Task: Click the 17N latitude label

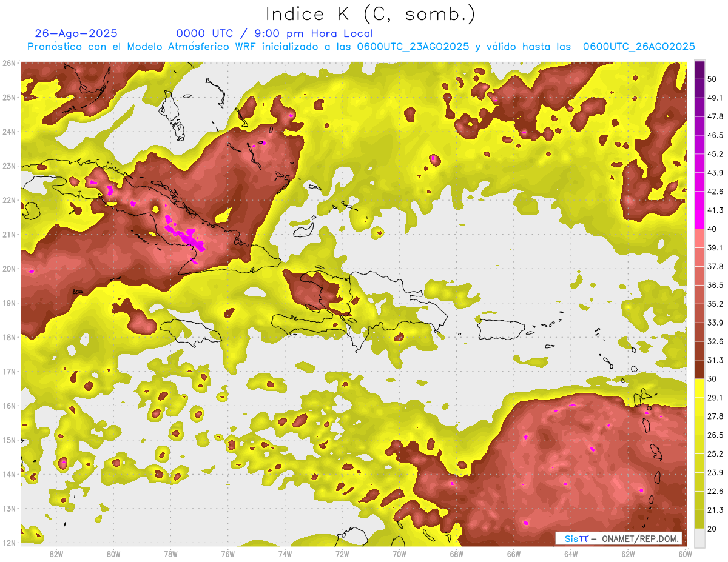Action: pos(8,371)
